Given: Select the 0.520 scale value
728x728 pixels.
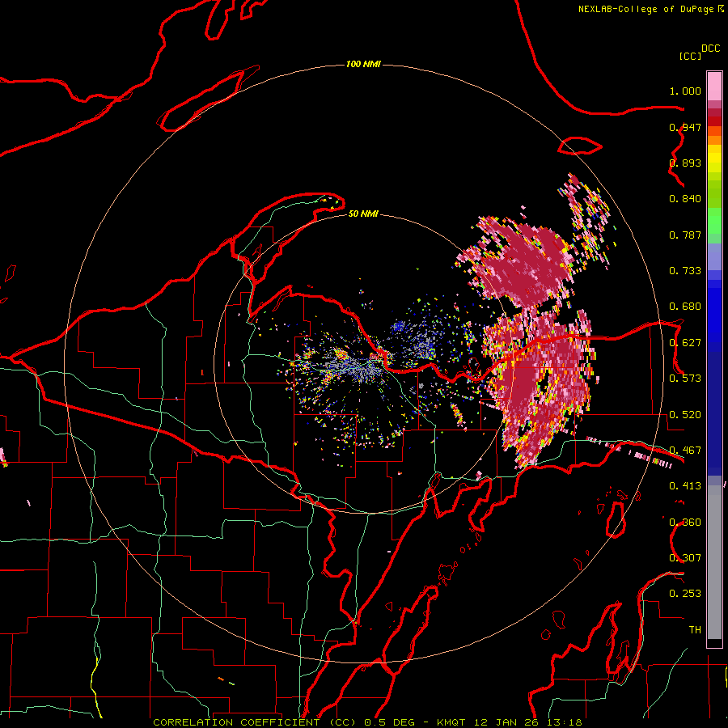Looking at the screenshot, I should coord(685,415).
